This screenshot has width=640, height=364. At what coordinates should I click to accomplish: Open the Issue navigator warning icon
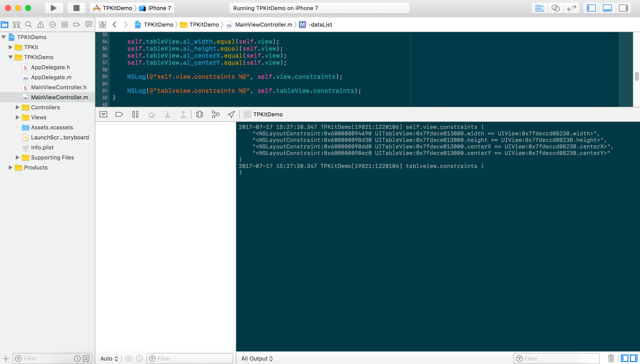[x=40, y=25]
